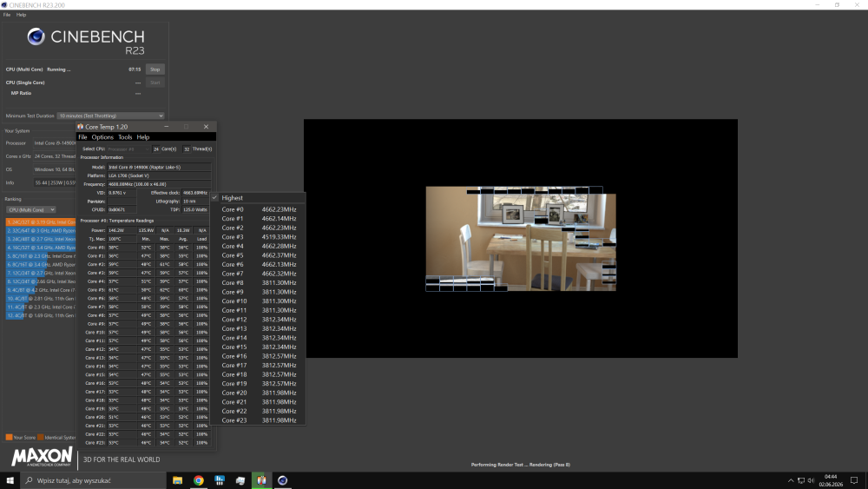Open Core Temp Tools menu
The image size is (868, 489).
click(125, 136)
